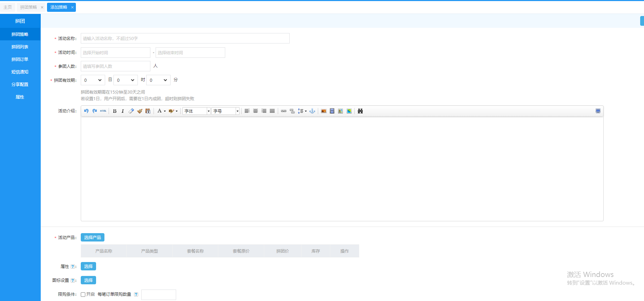This screenshot has width=644, height=301.
Task: Enable the 开启 purchase limit checkbox
Action: [x=83, y=294]
